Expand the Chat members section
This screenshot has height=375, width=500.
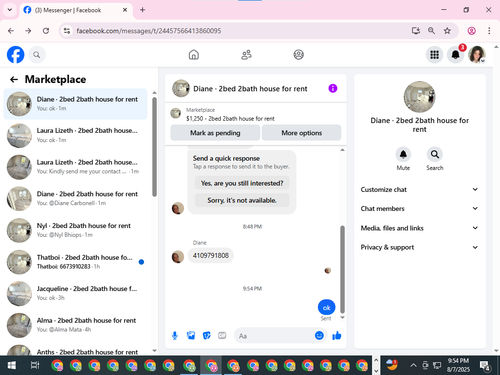point(419,208)
